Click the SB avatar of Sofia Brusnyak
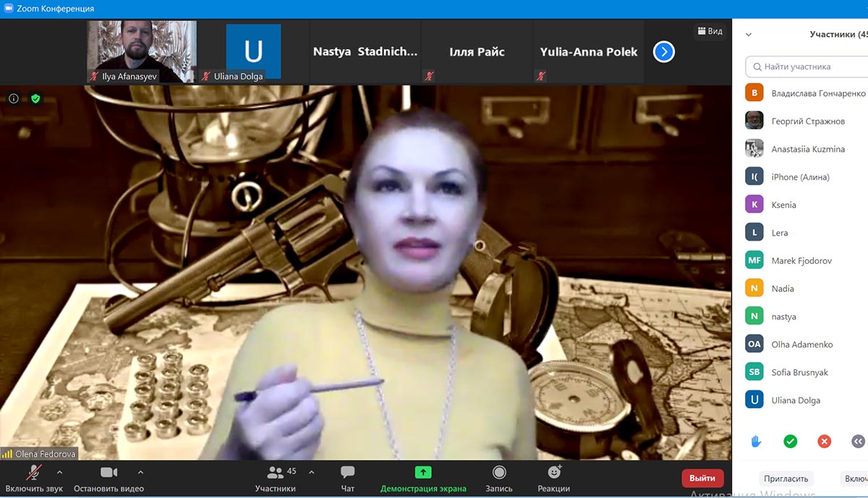The height and width of the screenshot is (498, 868). pos(754,372)
